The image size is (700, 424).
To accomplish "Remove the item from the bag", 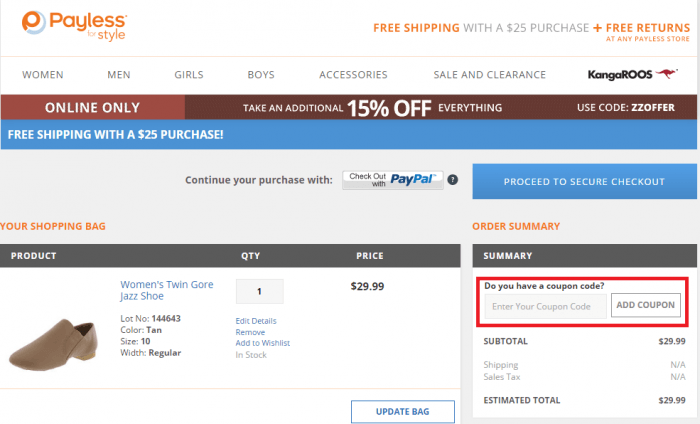I will 250,332.
